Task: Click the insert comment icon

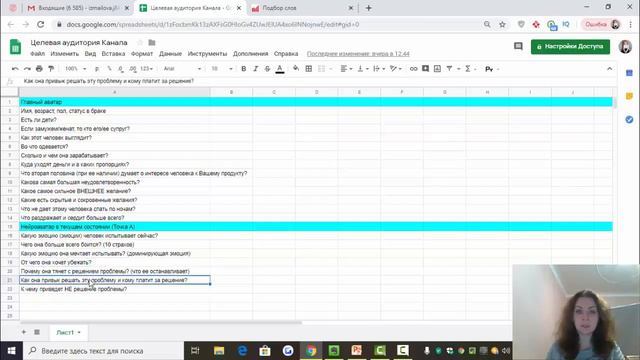Action: click(x=425, y=69)
